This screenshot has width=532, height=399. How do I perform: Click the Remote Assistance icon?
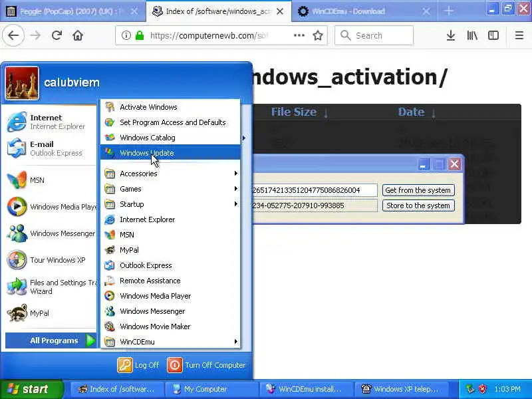[110, 281]
